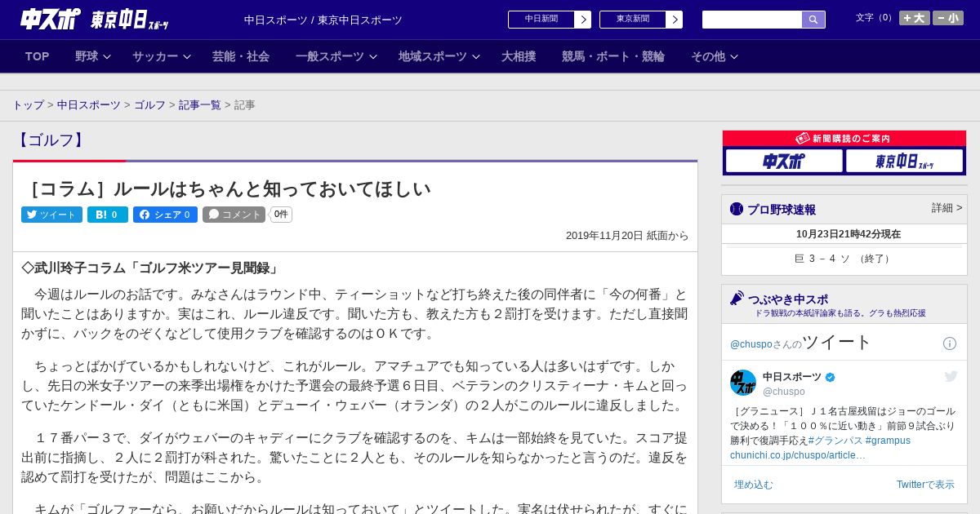Expand the 地域スポーツ menu

point(439,56)
